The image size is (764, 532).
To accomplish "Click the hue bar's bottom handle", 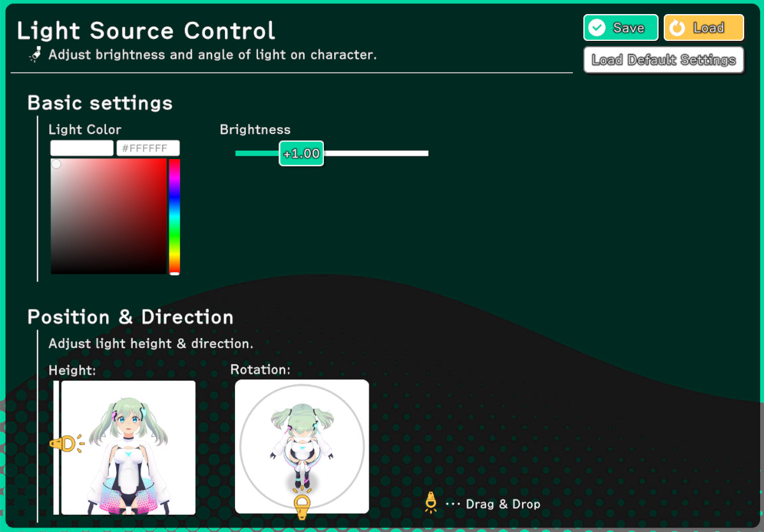I will 174,273.
